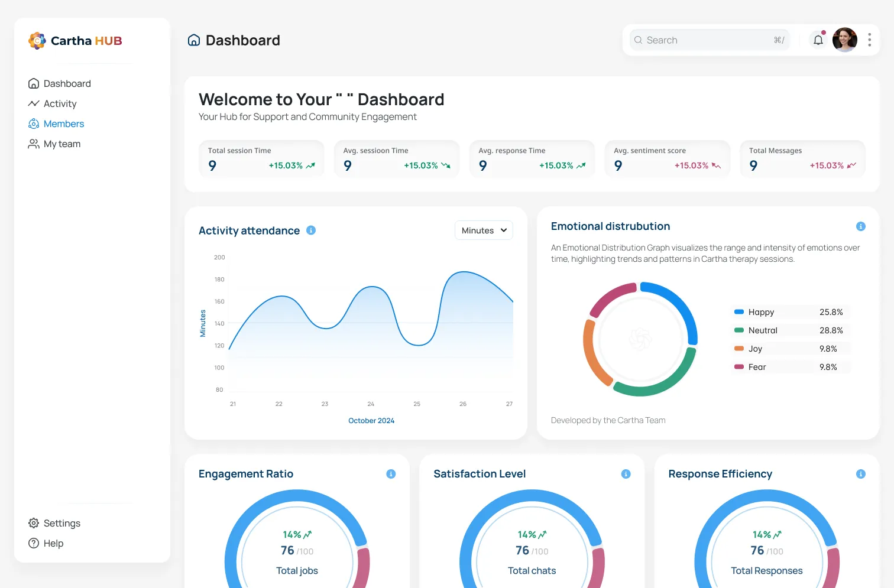This screenshot has height=588, width=894.
Task: Click the Cartha HUB logo icon
Action: (37, 41)
